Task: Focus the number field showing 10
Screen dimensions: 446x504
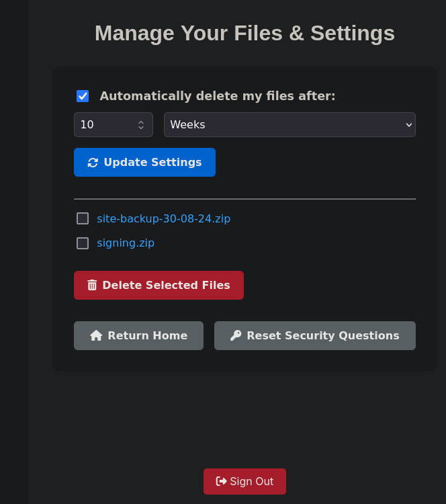Action: [114, 125]
